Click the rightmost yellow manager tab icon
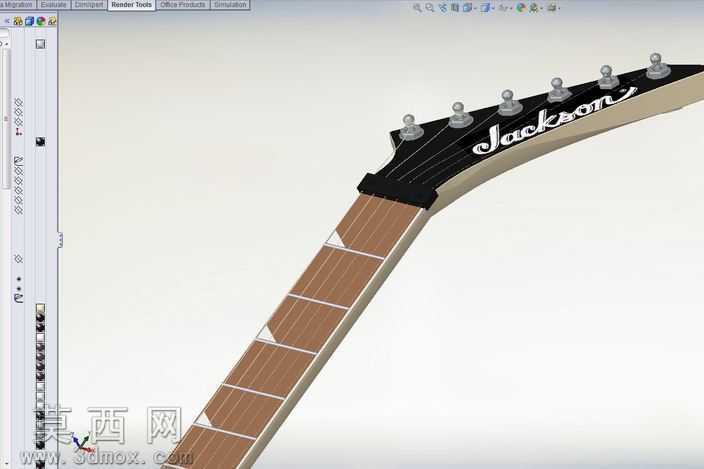Viewport: 704px width, 469px height. tap(52, 21)
